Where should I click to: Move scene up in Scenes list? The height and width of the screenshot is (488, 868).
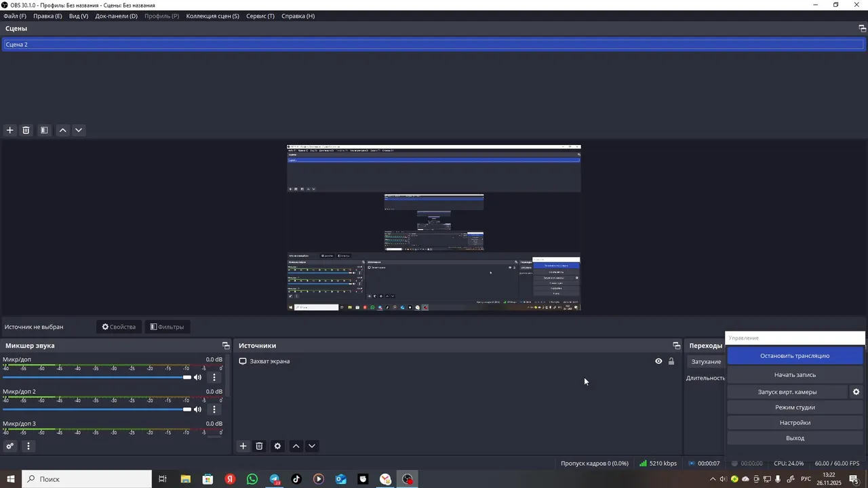tap(62, 130)
